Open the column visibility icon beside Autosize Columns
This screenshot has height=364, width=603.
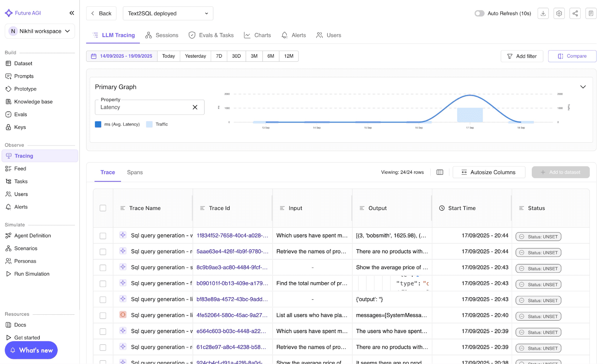(439, 172)
